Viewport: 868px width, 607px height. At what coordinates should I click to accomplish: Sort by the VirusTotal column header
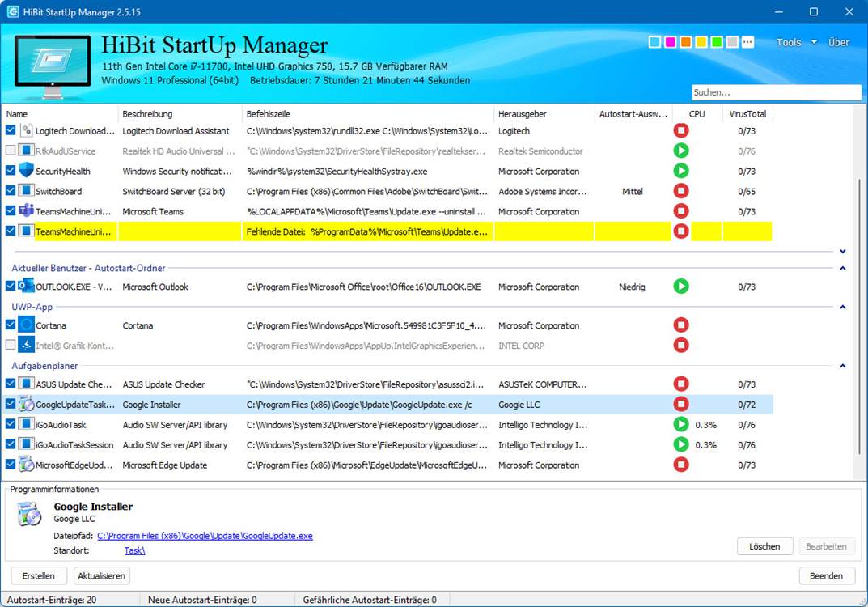747,114
